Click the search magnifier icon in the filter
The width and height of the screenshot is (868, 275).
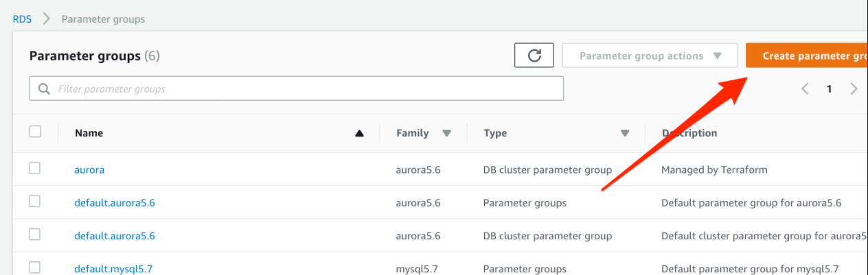(45, 89)
